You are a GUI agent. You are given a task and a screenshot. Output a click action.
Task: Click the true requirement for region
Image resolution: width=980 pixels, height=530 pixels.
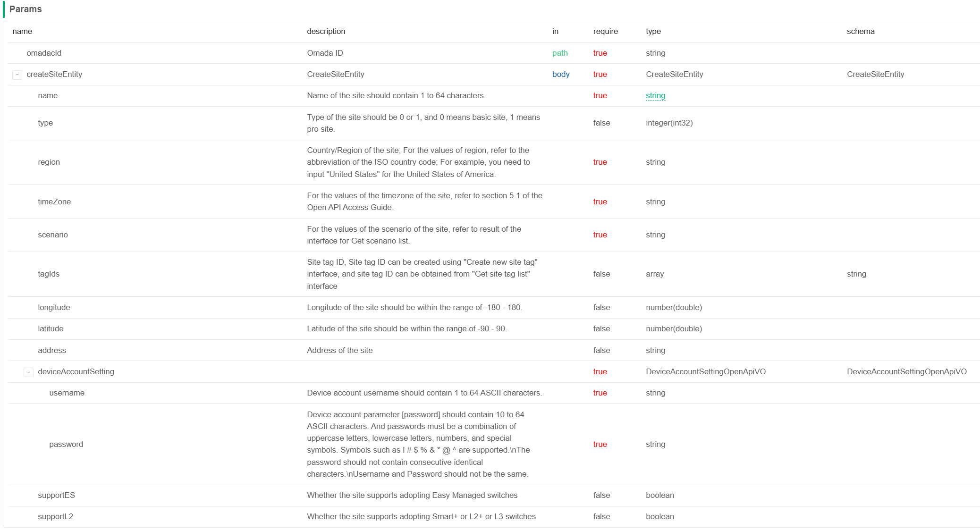click(600, 162)
